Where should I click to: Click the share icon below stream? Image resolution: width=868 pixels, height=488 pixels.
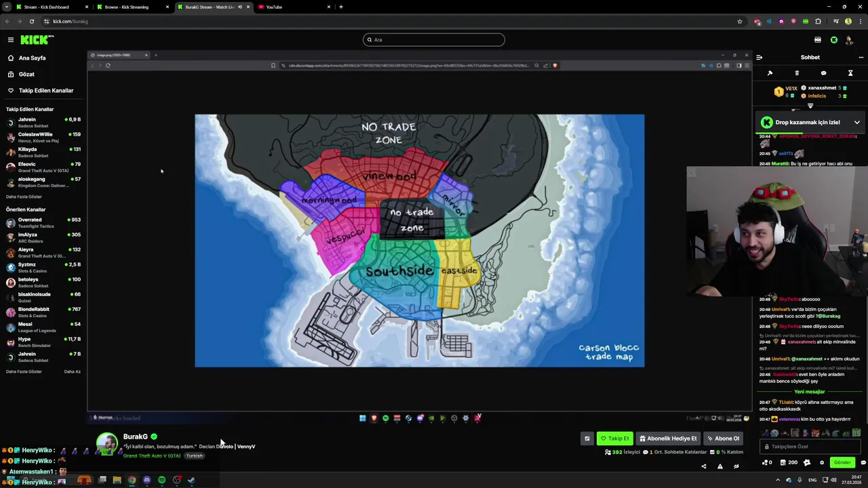click(703, 466)
